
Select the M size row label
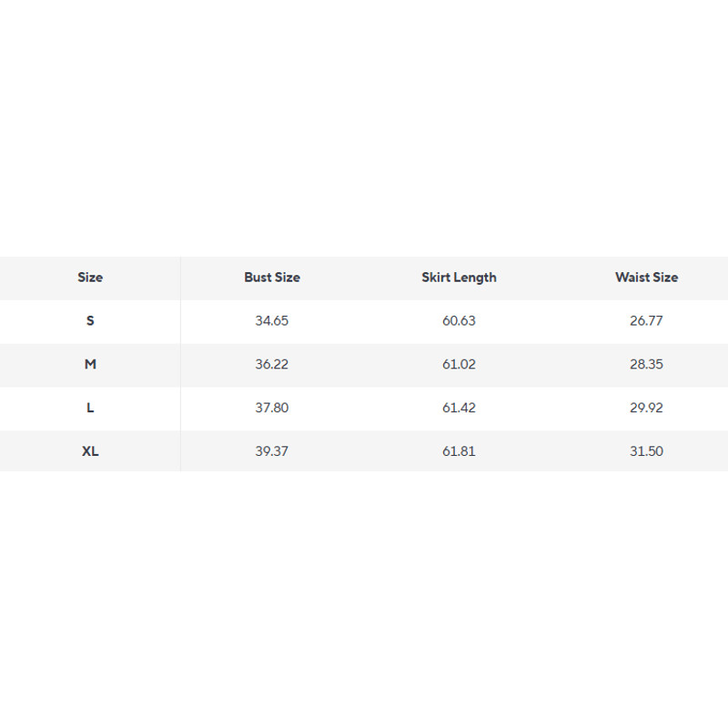tap(90, 364)
